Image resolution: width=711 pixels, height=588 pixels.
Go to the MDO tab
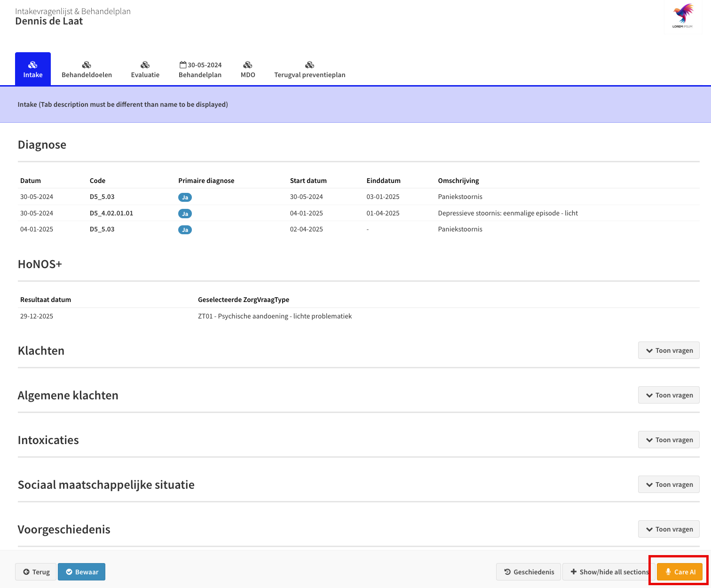pos(248,69)
